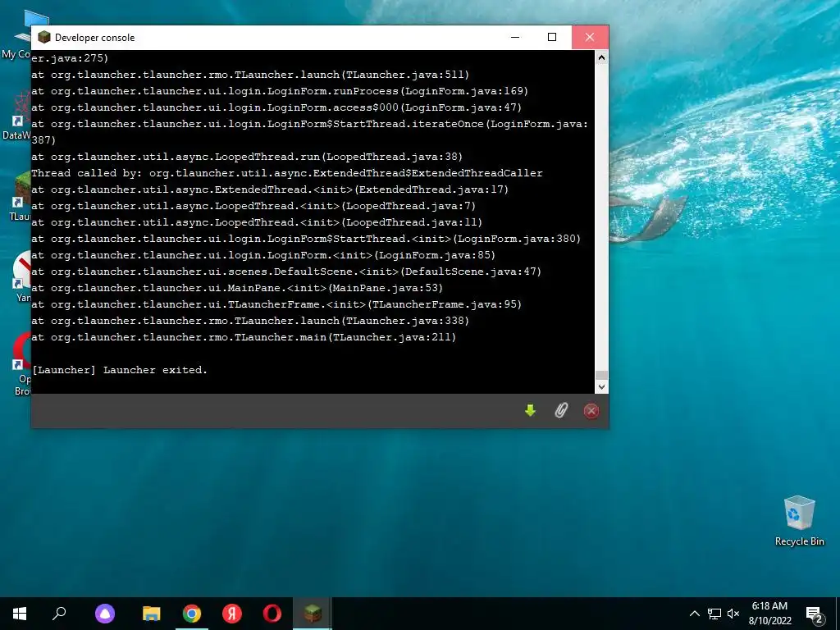Click the paperclip icon in Developer console
Image resolution: width=840 pixels, height=630 pixels.
click(560, 411)
